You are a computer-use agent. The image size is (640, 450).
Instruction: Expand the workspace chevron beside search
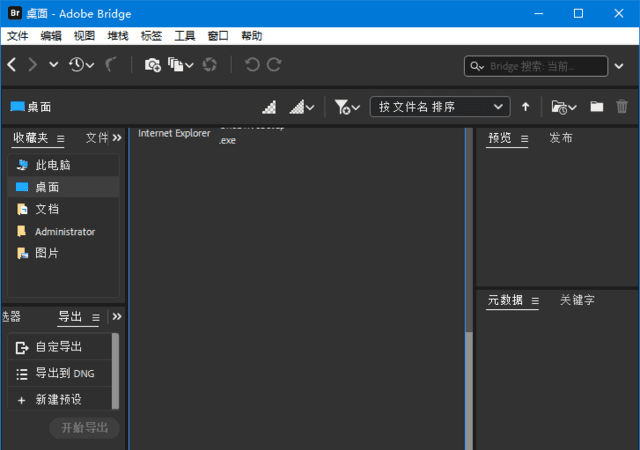tap(619, 66)
